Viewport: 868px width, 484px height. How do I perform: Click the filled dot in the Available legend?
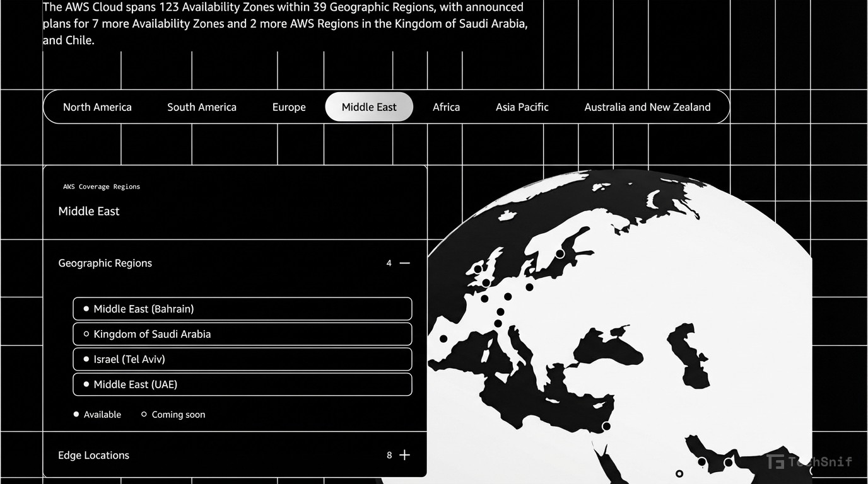pos(76,414)
